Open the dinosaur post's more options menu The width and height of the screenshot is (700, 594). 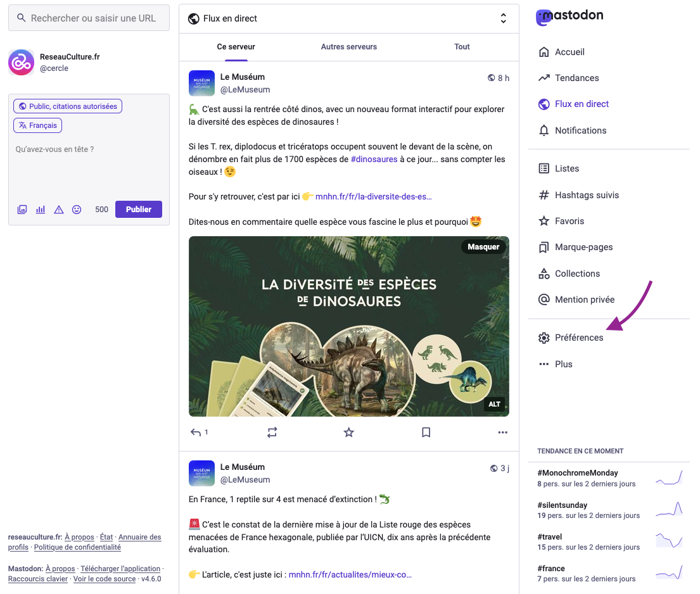[x=503, y=432]
